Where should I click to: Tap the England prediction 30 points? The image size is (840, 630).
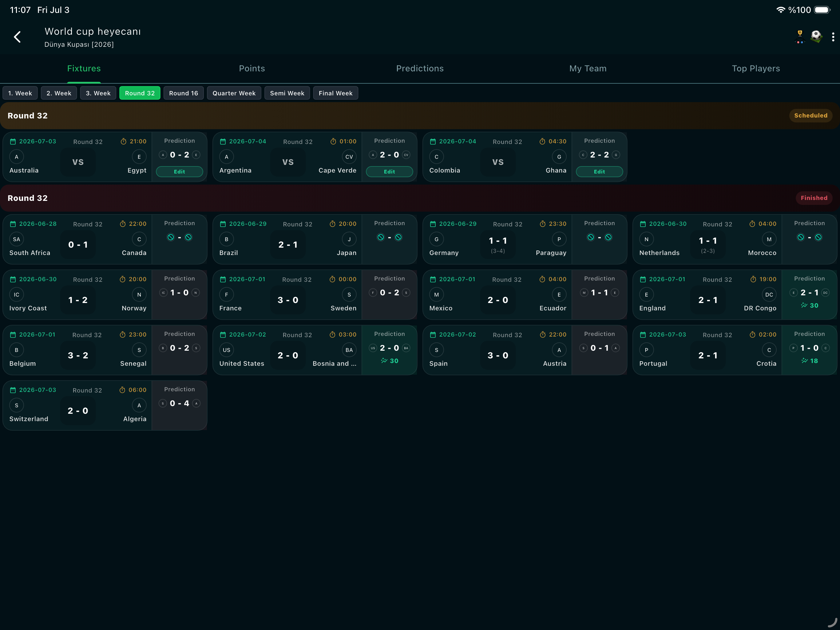(x=809, y=305)
